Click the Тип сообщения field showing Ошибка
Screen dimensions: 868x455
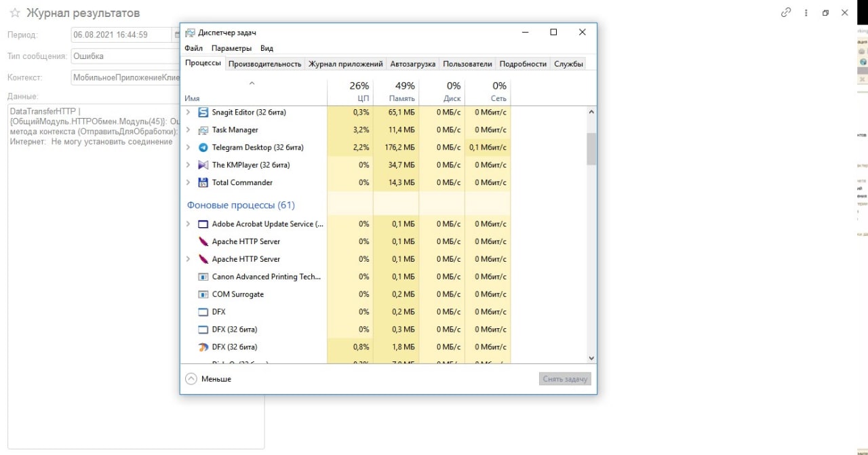tap(125, 56)
